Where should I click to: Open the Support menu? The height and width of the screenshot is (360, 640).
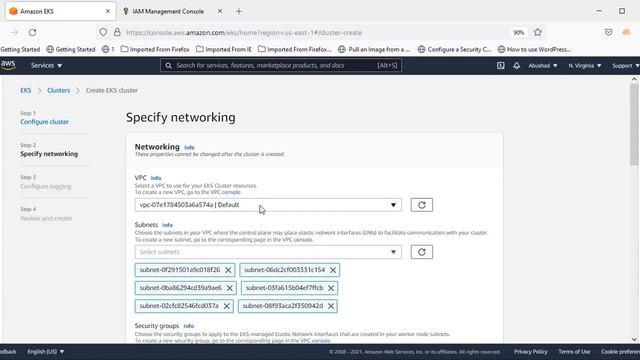[x=625, y=65]
